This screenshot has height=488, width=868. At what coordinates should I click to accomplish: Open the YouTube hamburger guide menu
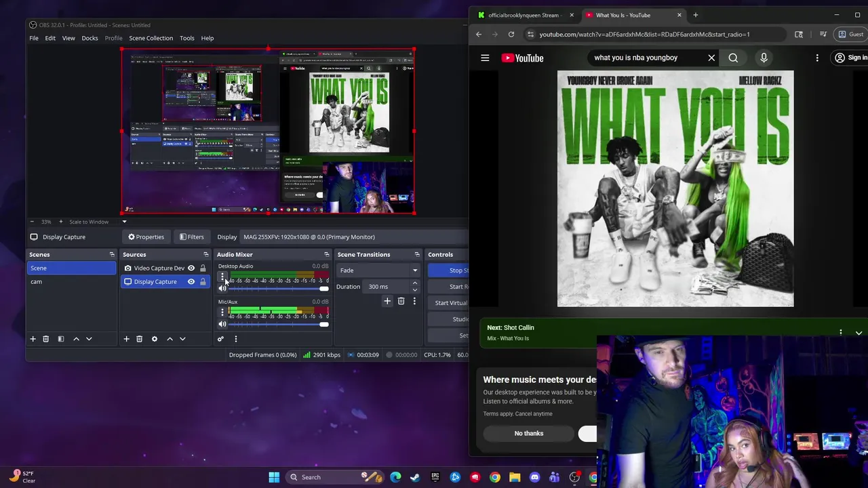485,58
